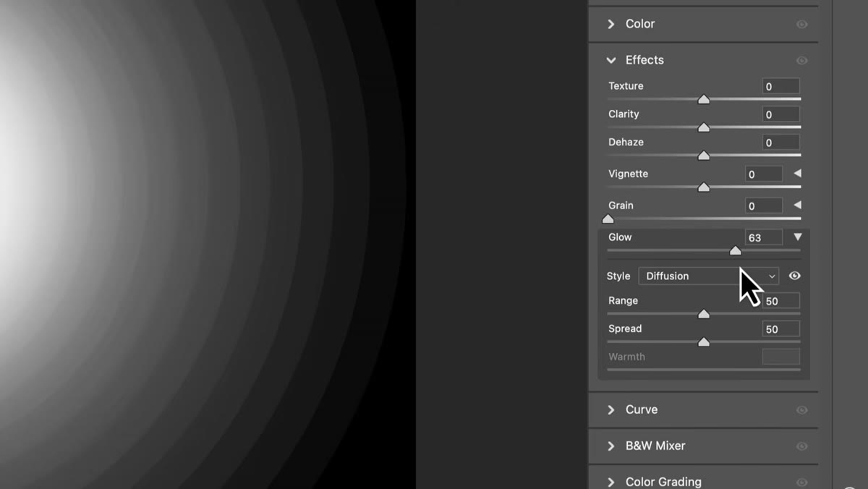Expand the Color Grading section
The image size is (868, 489).
tap(611, 482)
